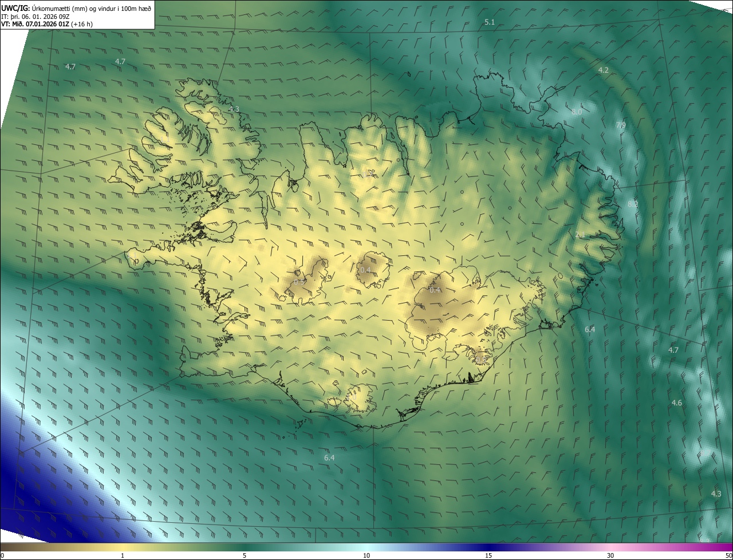The image size is (733, 560).
Task: Click the 8.0 value label on the map
Action: (577, 112)
